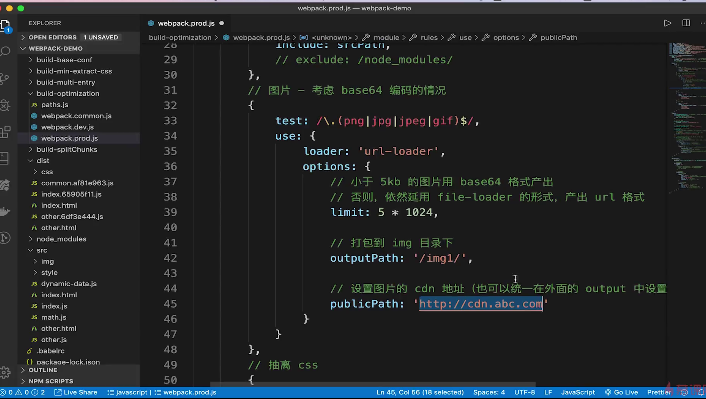This screenshot has height=399, width=706.
Task: Change UTF-8 file encoding
Action: point(525,392)
